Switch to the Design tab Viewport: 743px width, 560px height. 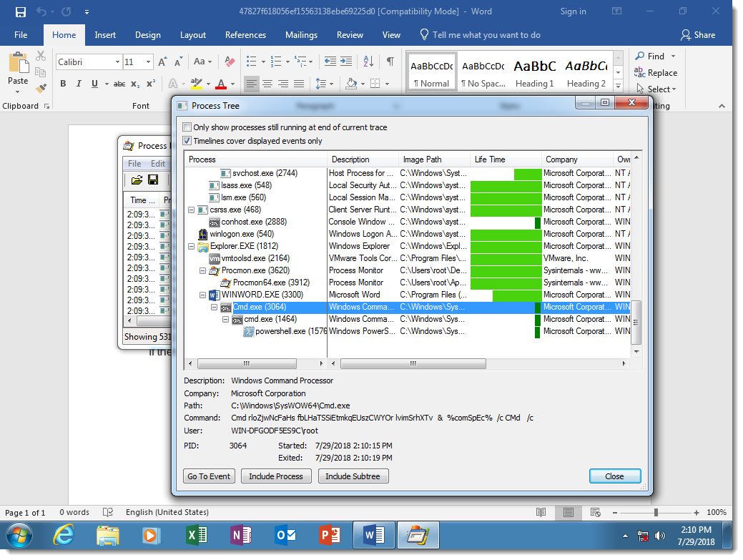[x=148, y=35]
